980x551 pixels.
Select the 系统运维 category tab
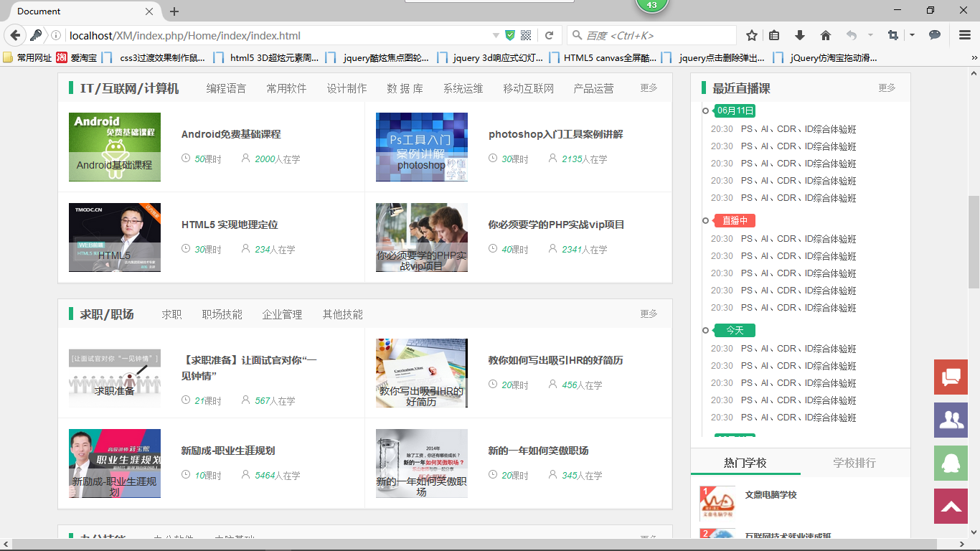pyautogui.click(x=463, y=88)
